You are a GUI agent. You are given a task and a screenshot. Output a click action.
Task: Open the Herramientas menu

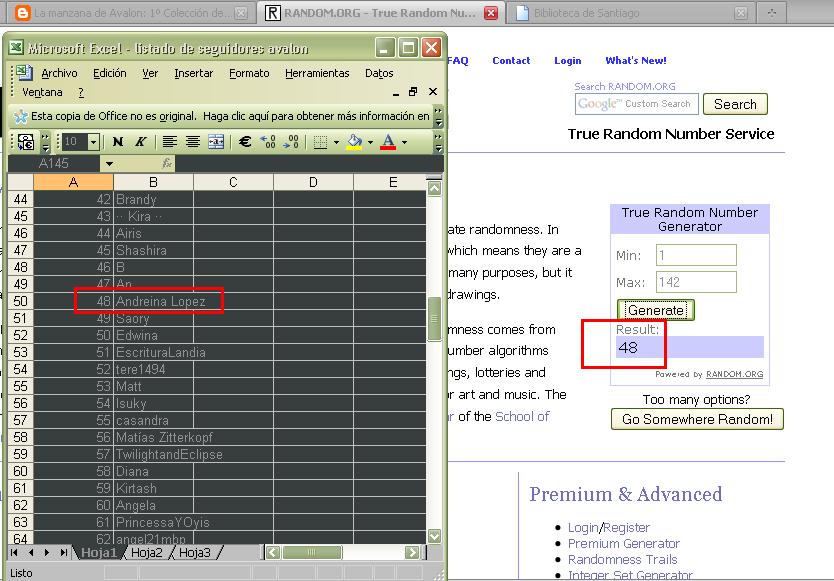pyautogui.click(x=317, y=73)
